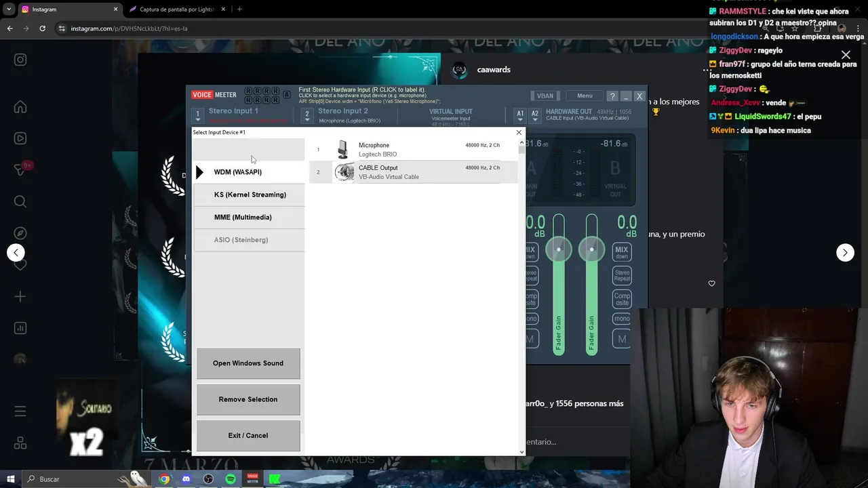The width and height of the screenshot is (868, 488).
Task: Select MME (Multimedia) driver type
Action: tap(249, 217)
